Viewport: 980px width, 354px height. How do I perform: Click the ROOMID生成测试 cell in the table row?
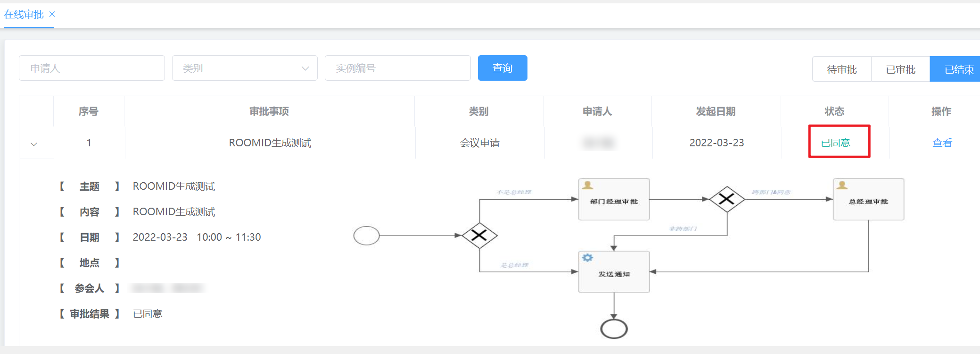coord(270,143)
